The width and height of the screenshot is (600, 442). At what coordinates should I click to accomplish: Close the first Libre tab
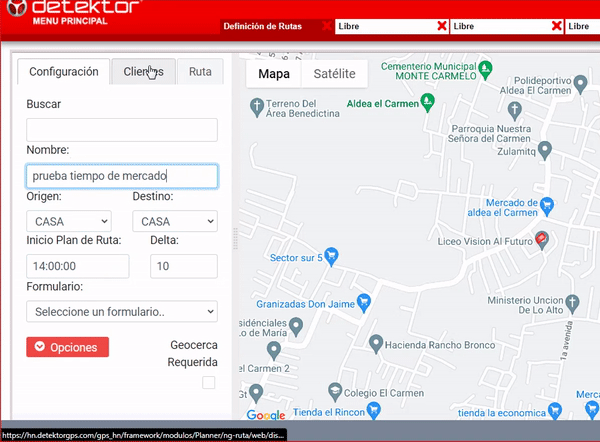pos(442,26)
